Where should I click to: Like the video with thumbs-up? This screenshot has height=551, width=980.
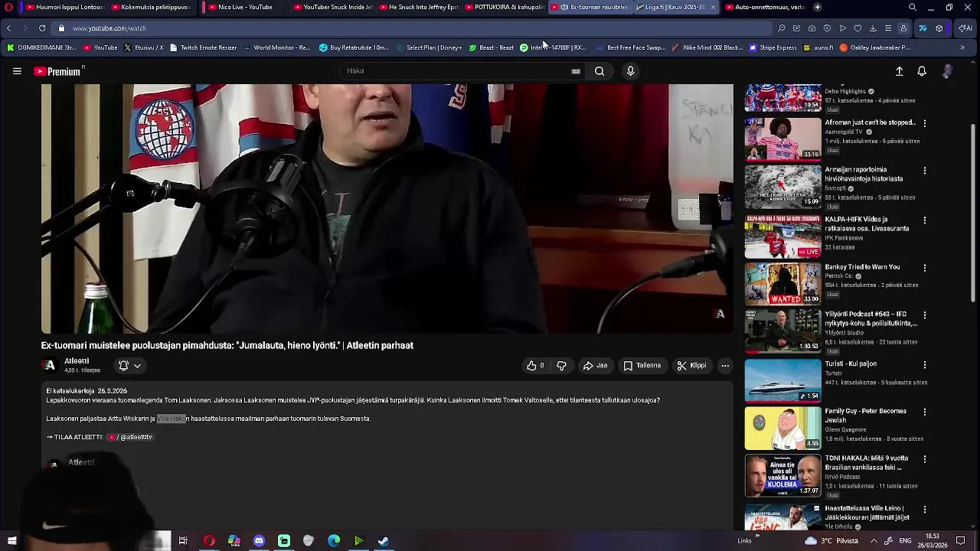coord(535,366)
